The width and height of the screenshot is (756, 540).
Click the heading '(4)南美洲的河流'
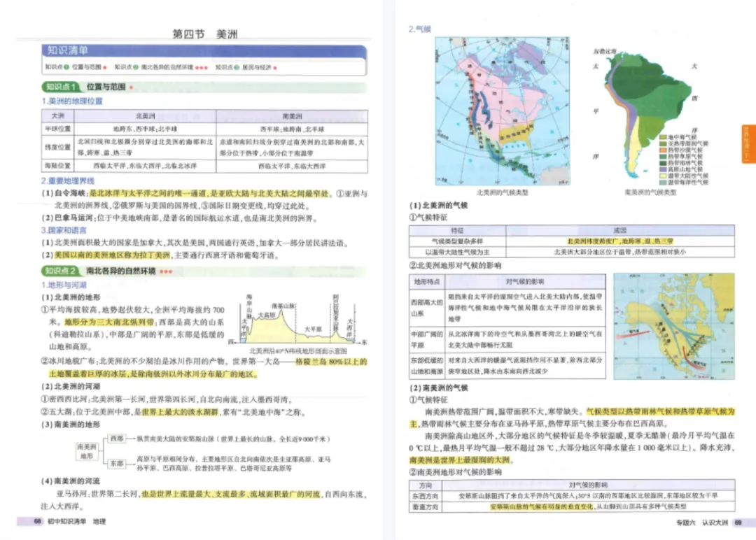71,481
